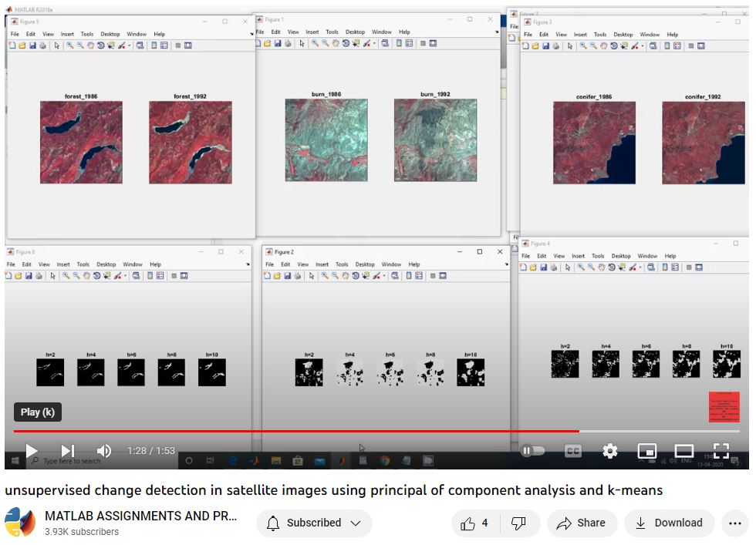This screenshot has height=545, width=756.
Task: Click Insert Colorbar icon in Figure 3
Action: tap(667, 45)
